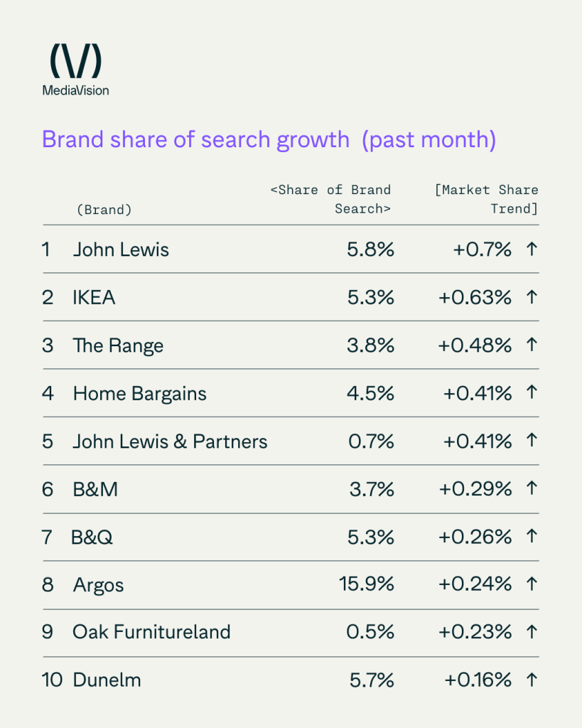
Task: Click the B&Q row up arrow
Action: tap(530, 537)
